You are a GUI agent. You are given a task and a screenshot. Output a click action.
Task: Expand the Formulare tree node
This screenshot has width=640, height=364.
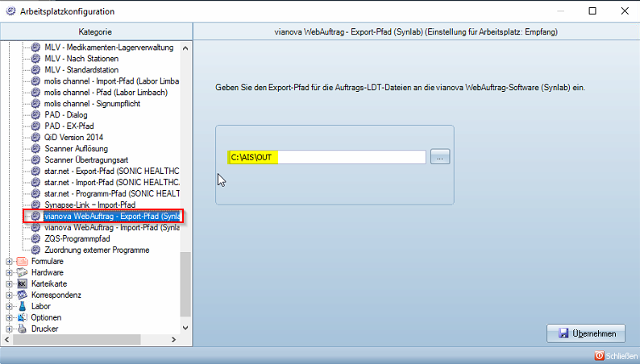[9, 262]
